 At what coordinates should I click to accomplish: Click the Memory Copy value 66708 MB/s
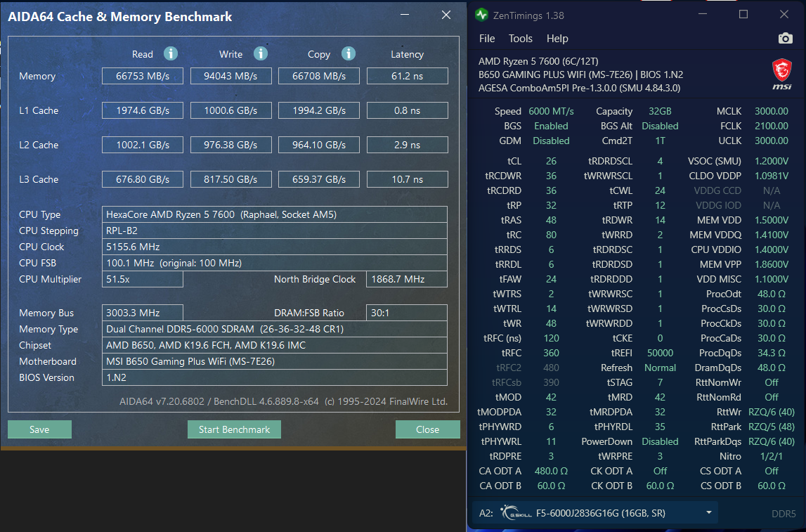click(x=319, y=76)
